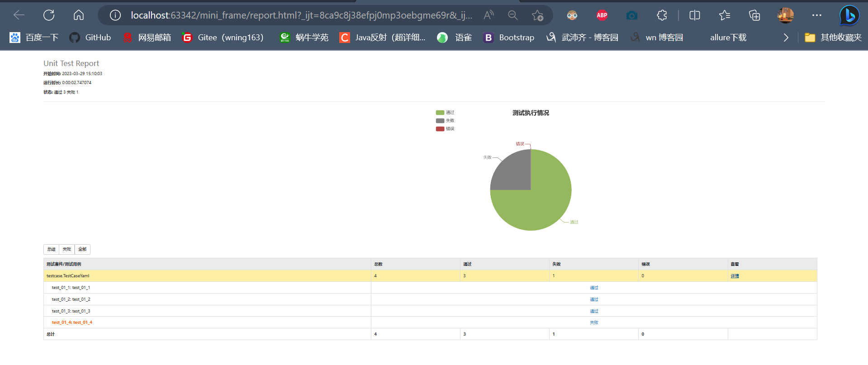This screenshot has width=868, height=365.
Task: Click test name test_01_2: test_01_2
Action: (71, 299)
